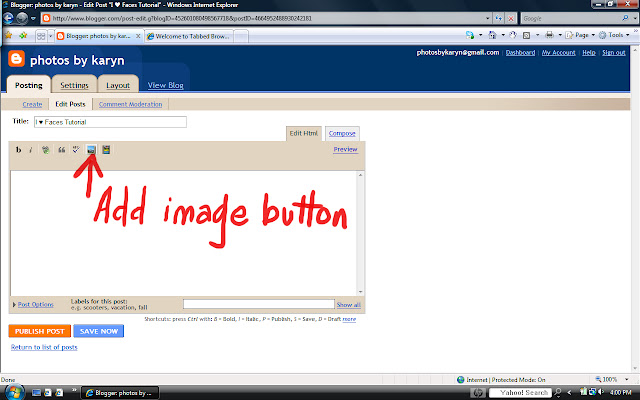Screen dimensions: 640x400
Task: Click the Blogger taskbar window button
Action: (120, 393)
